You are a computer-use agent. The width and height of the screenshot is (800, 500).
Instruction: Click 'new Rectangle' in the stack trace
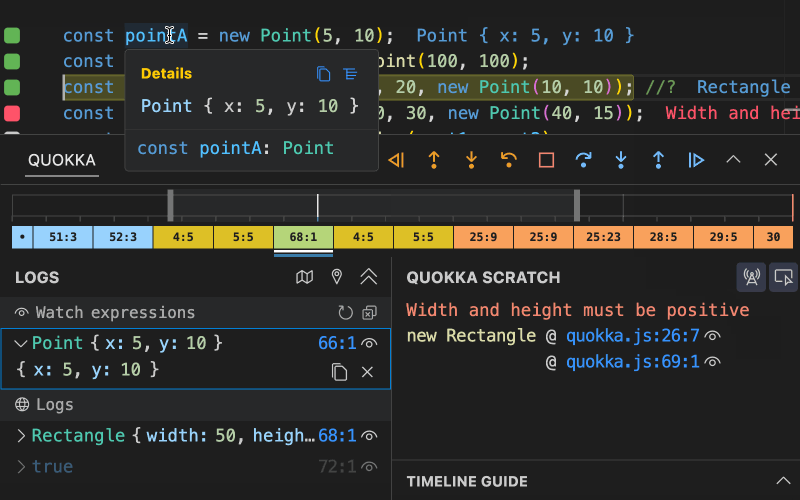(x=471, y=336)
